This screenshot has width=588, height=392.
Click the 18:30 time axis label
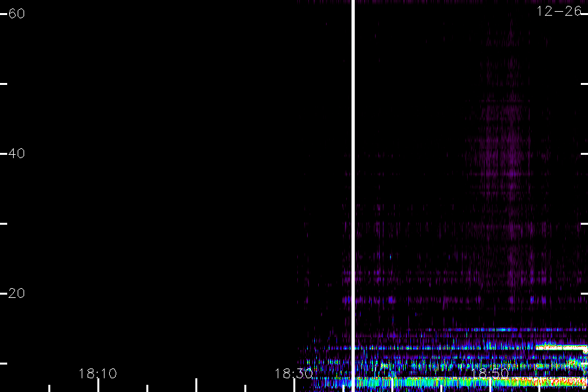tap(293, 373)
